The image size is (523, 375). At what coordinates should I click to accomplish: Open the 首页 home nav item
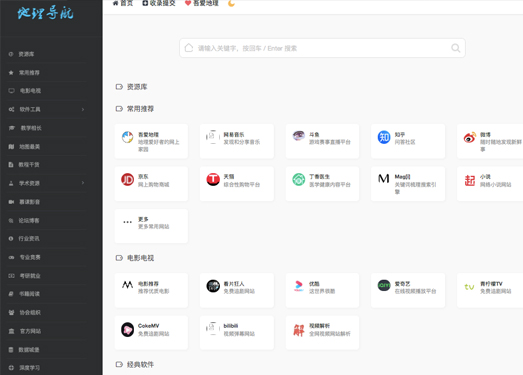click(x=123, y=3)
